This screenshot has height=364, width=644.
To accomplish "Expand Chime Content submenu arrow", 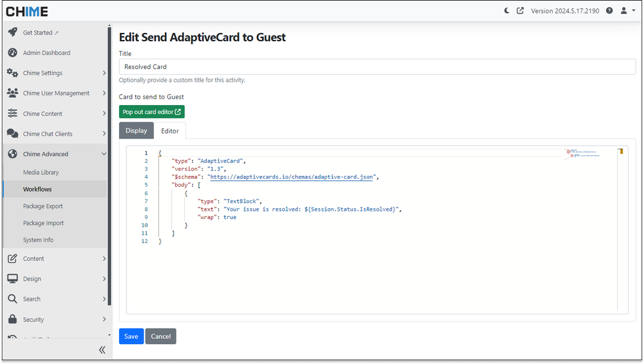I will pos(104,113).
